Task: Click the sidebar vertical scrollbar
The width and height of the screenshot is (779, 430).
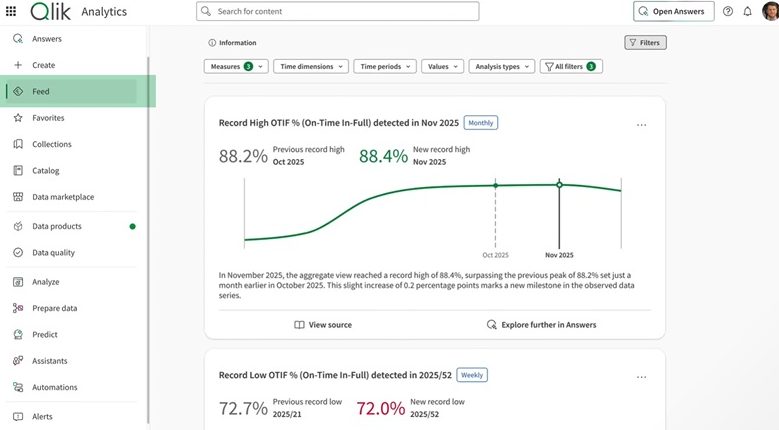Action: point(148,240)
